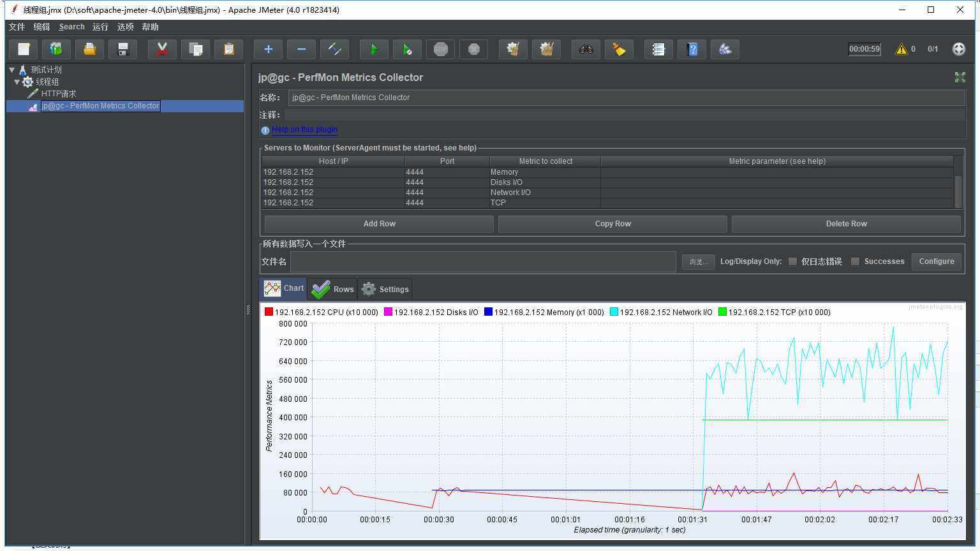The height and width of the screenshot is (551, 980).
Task: Select jp@gc - PerfMon Metrics Collector tree item
Action: [100, 106]
